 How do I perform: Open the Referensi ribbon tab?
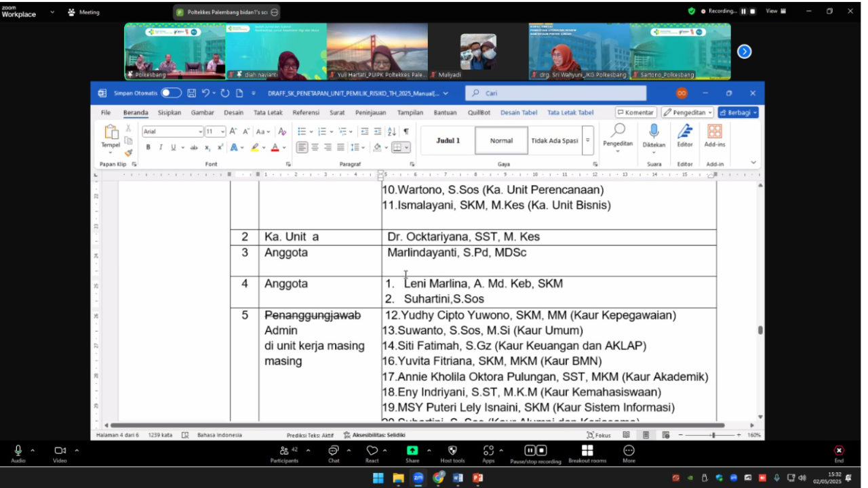point(306,113)
